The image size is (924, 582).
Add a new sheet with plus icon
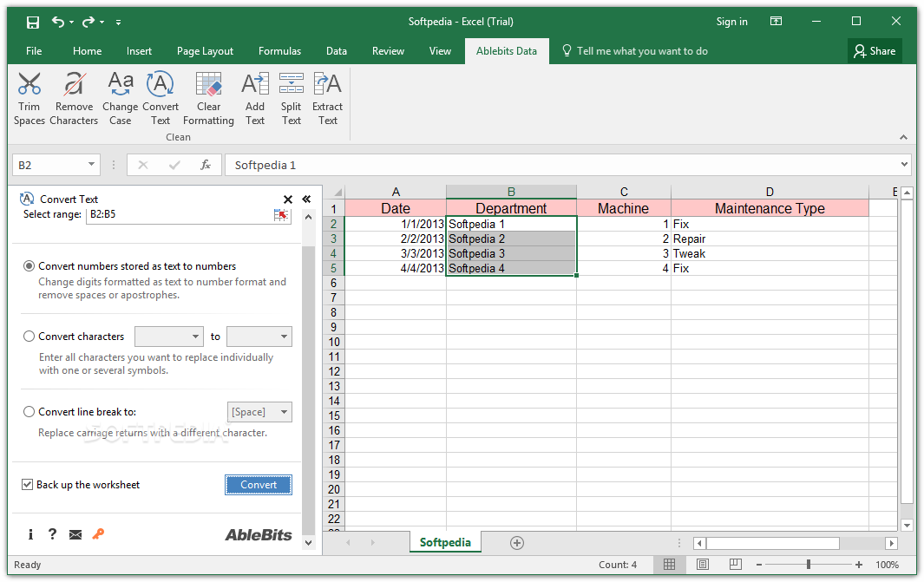[517, 543]
